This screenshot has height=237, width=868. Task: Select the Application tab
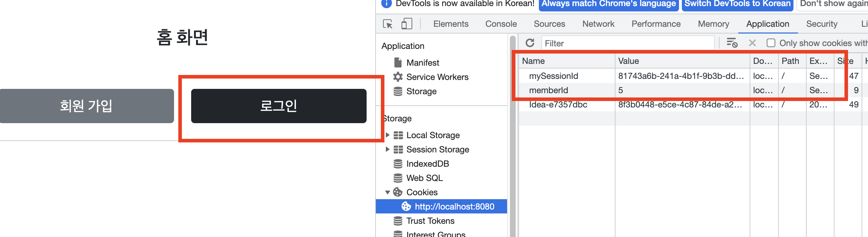[x=768, y=24]
